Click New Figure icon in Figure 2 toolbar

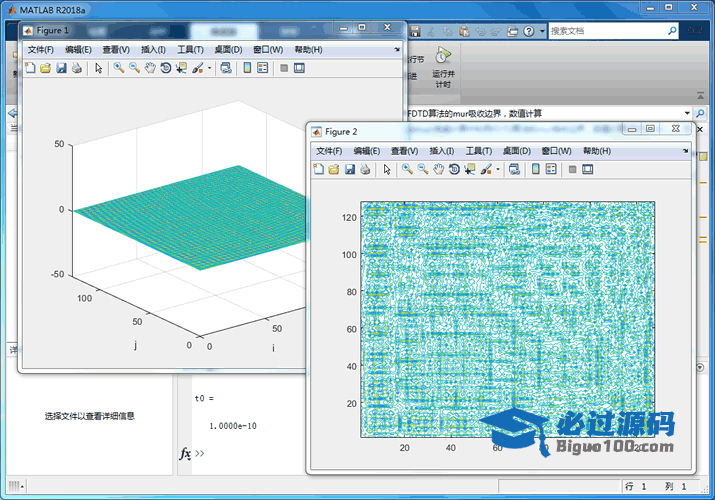319,170
